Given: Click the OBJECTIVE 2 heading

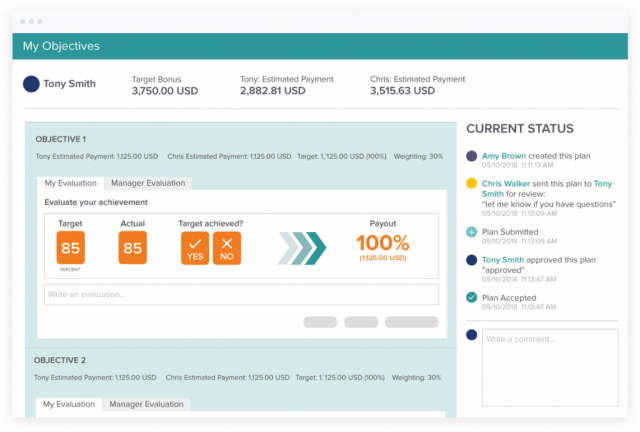Looking at the screenshot, I should pyautogui.click(x=60, y=360).
